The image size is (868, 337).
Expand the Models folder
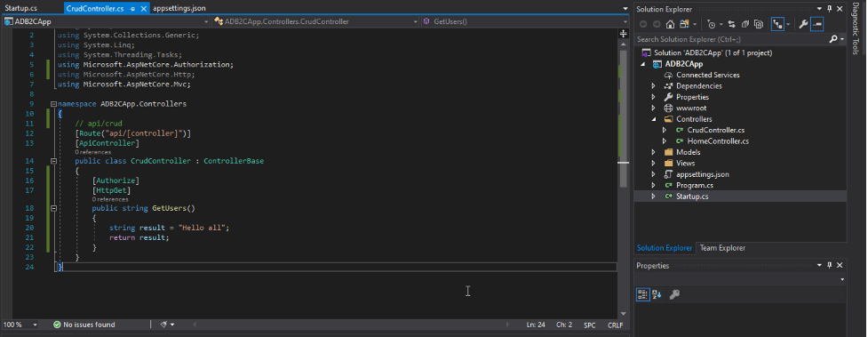(653, 152)
